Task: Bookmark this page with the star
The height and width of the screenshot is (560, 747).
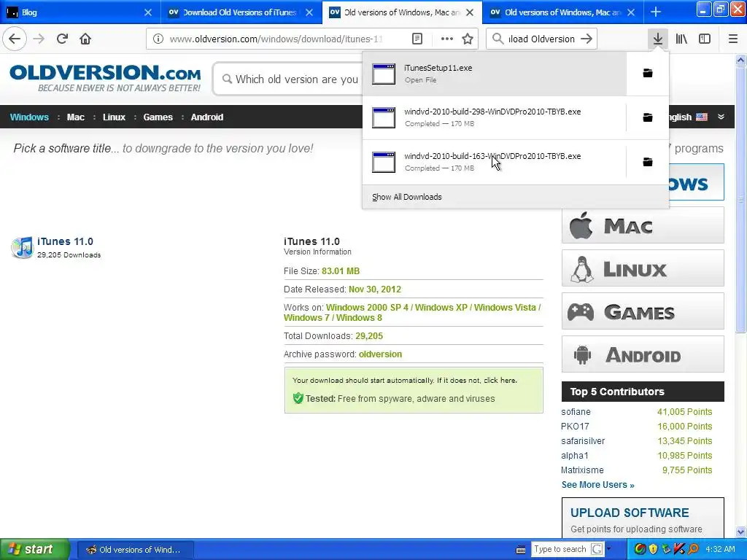Action: (468, 39)
